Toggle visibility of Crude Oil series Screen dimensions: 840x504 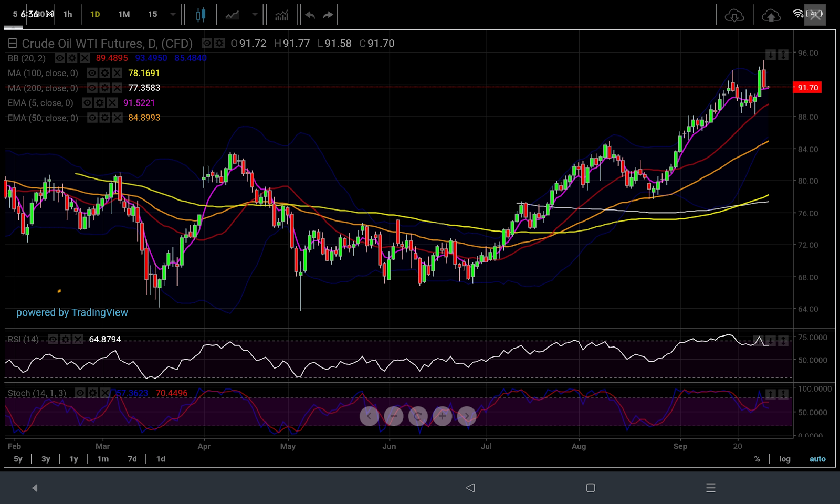(207, 43)
